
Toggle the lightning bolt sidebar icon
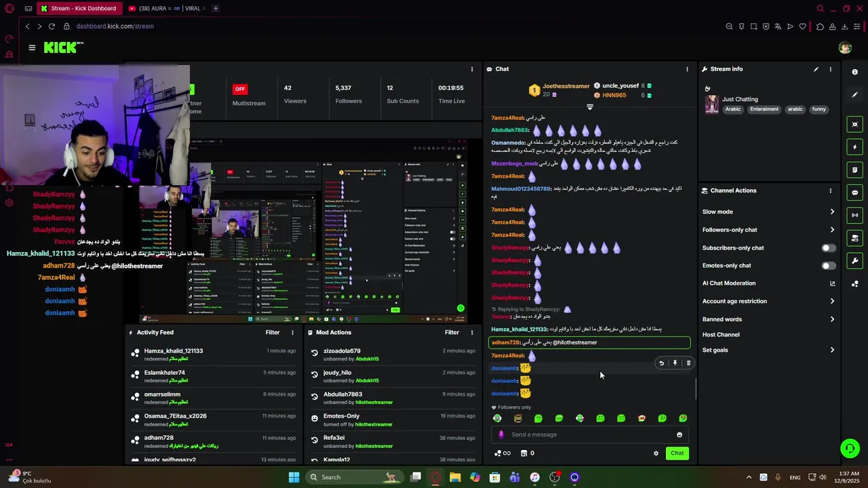coord(854,147)
